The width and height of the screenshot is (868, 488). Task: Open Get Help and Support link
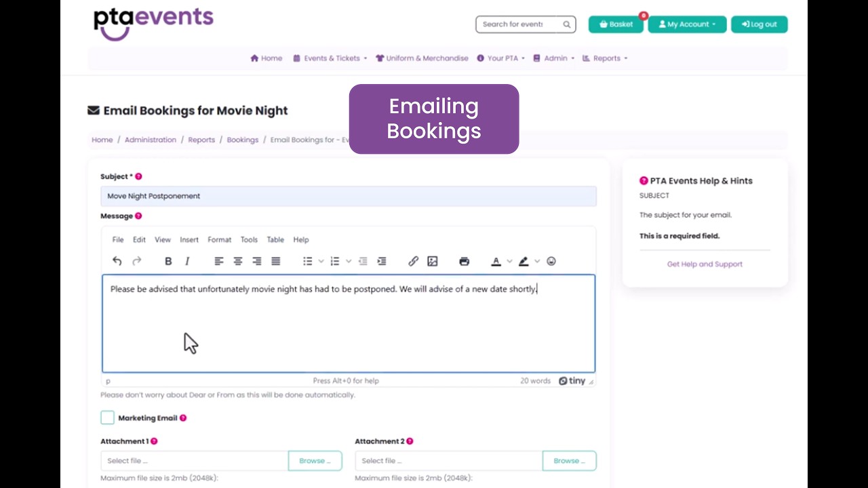[x=705, y=264]
